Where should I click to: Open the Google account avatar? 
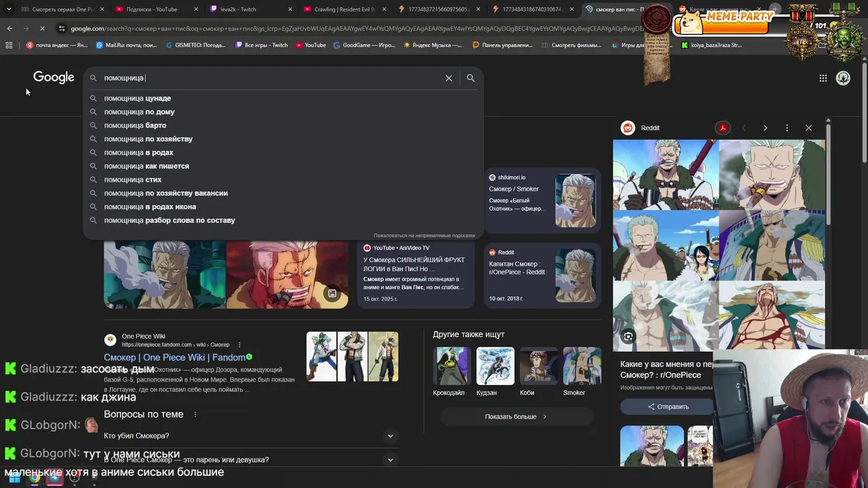click(843, 78)
